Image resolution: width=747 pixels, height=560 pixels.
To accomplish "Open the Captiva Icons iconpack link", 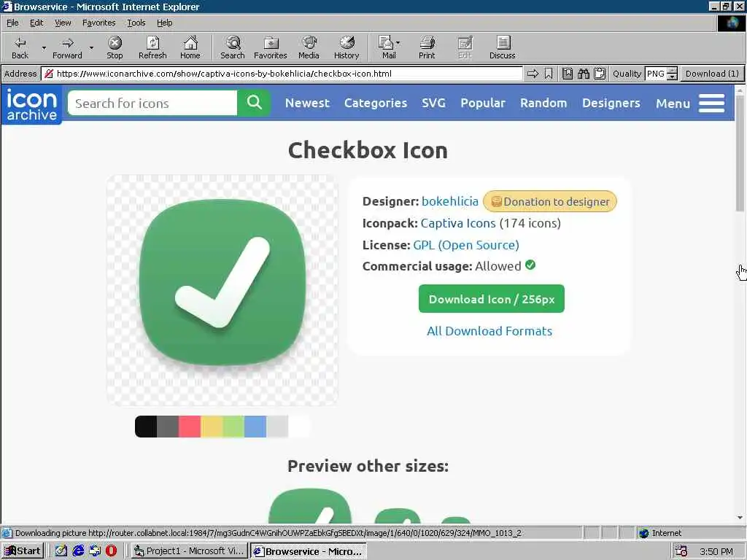I will (458, 223).
